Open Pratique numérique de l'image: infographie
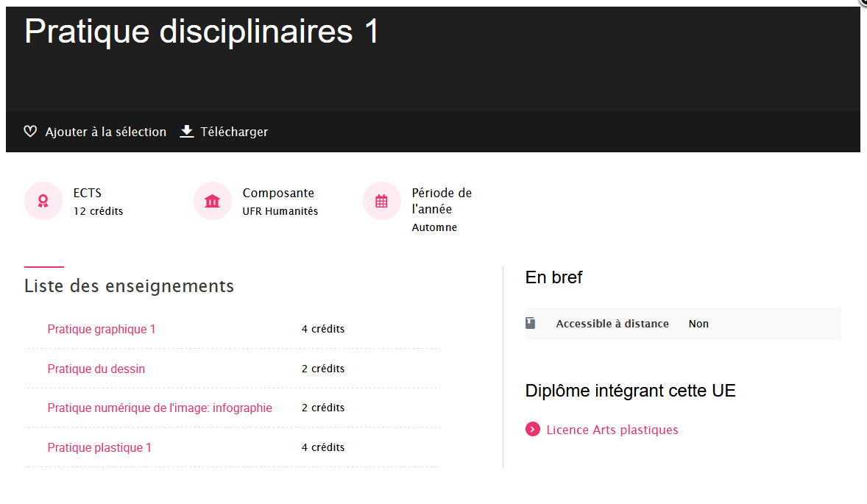 160,408
